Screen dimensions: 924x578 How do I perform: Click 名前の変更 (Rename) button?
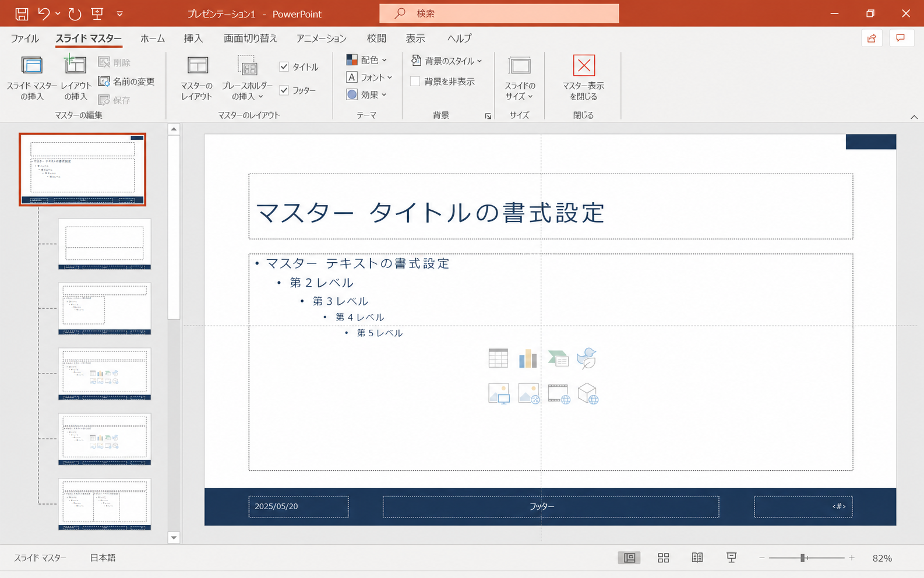126,81
